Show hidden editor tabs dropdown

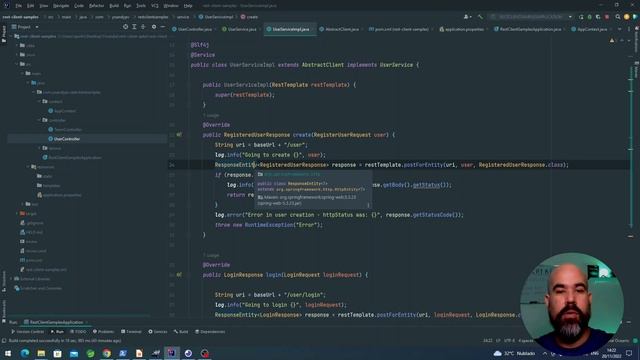click(620, 29)
